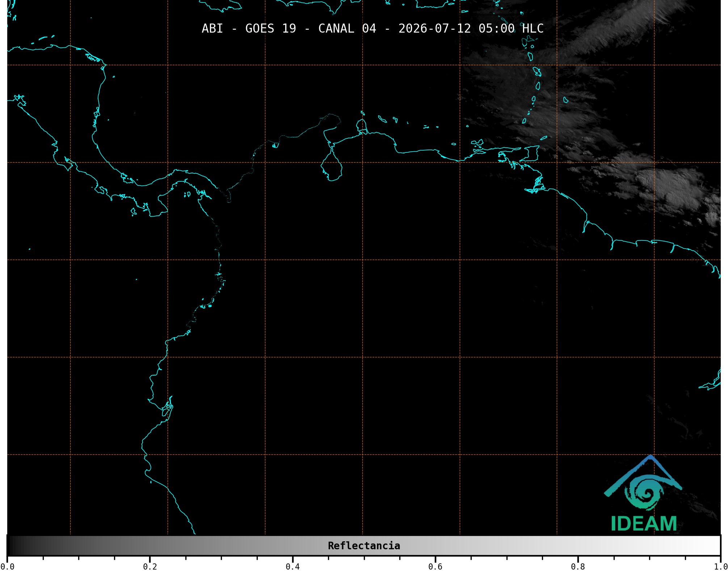
Task: Click the 0.6 colorbar tick label
Action: coord(435,567)
